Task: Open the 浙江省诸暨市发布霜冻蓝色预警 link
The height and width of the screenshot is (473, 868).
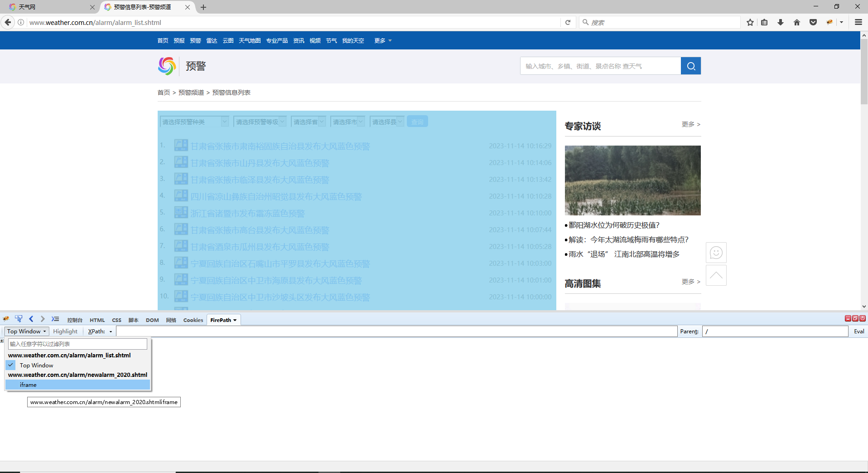Action: click(247, 213)
